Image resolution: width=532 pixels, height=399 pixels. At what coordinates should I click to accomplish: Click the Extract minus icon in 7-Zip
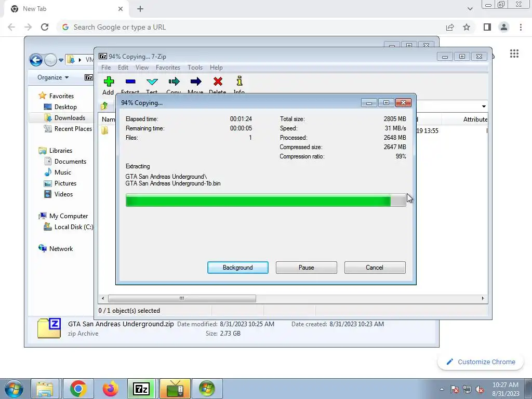tap(130, 82)
